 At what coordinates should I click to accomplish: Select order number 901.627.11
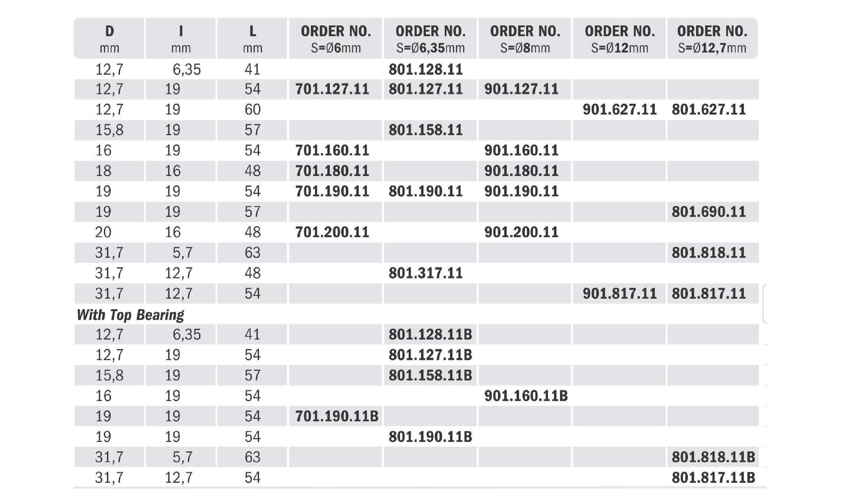[x=619, y=110]
